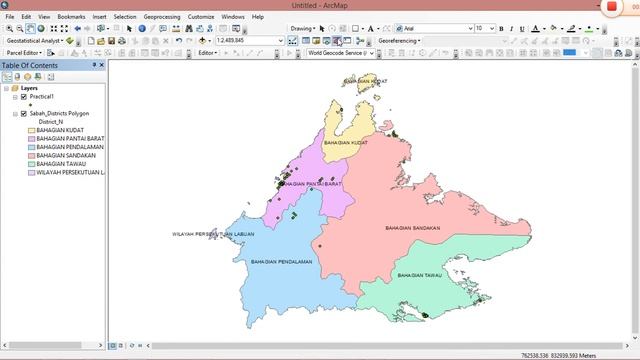Image resolution: width=640 pixels, height=360 pixels.
Task: Click the New map document icon
Action: click(91, 41)
